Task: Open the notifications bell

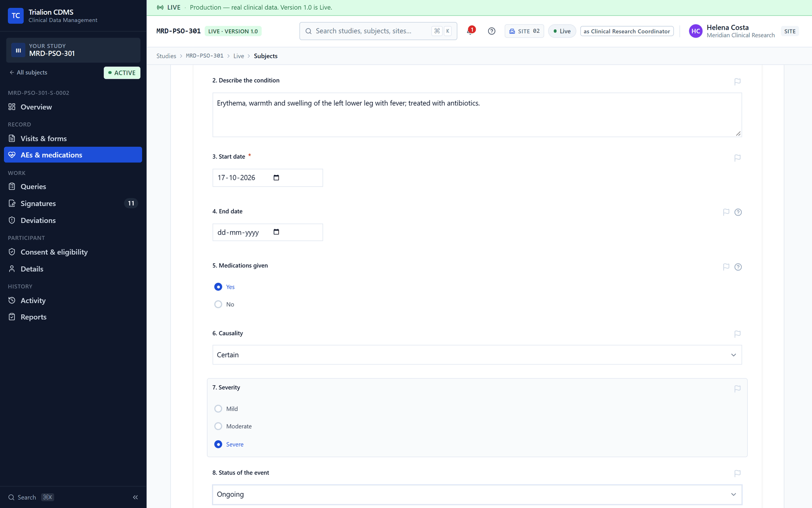Action: (x=470, y=31)
